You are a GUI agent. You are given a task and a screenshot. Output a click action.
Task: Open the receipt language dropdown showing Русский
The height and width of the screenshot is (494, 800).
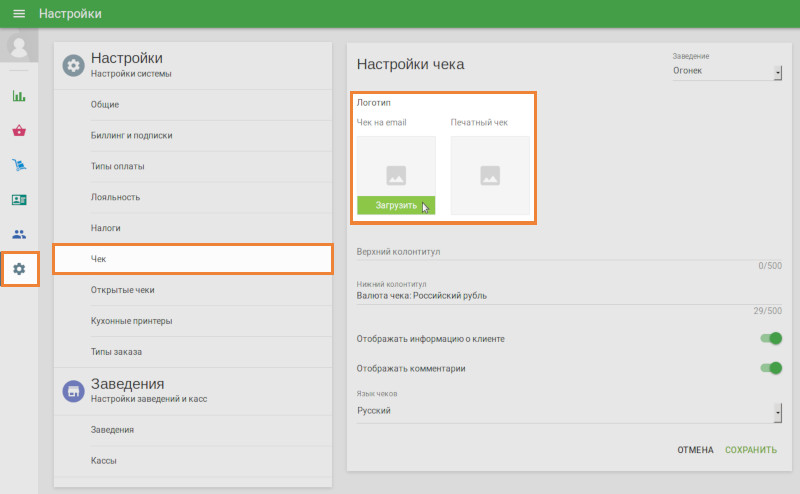pos(568,411)
